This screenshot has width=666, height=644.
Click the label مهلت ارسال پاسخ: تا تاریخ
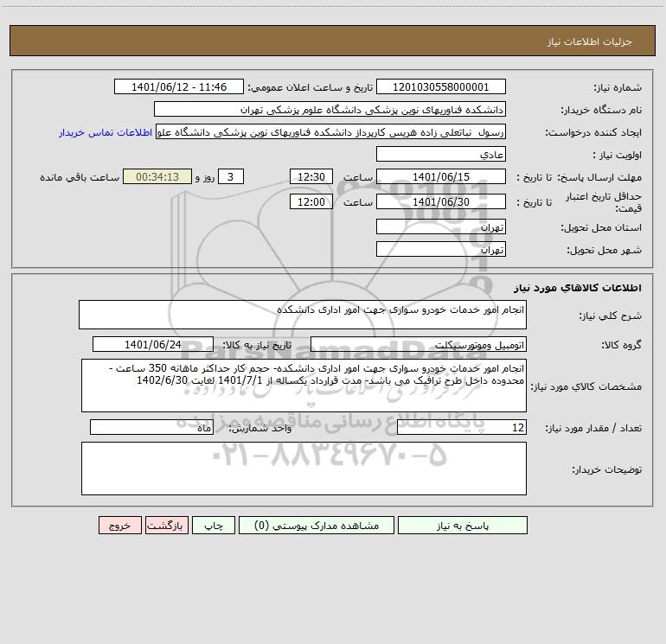click(x=579, y=177)
